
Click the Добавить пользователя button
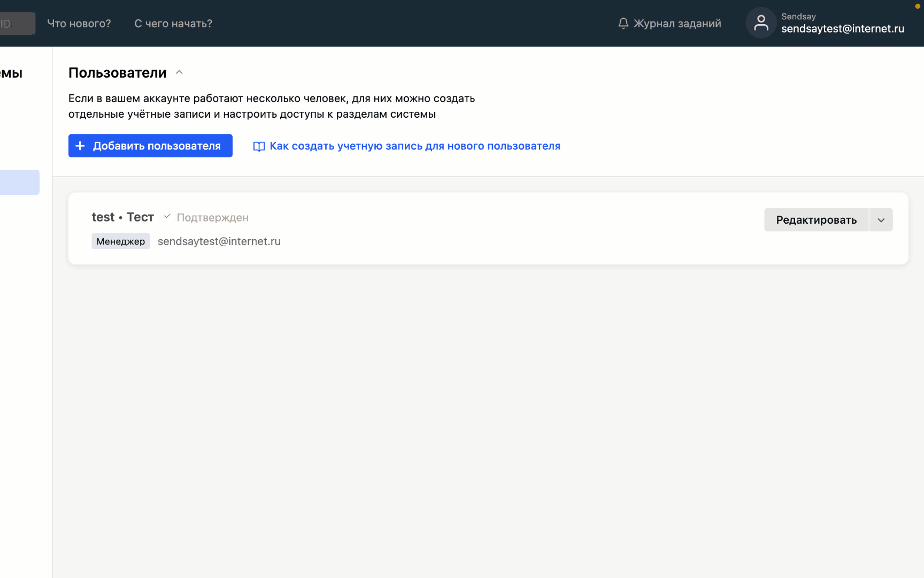[150, 146]
